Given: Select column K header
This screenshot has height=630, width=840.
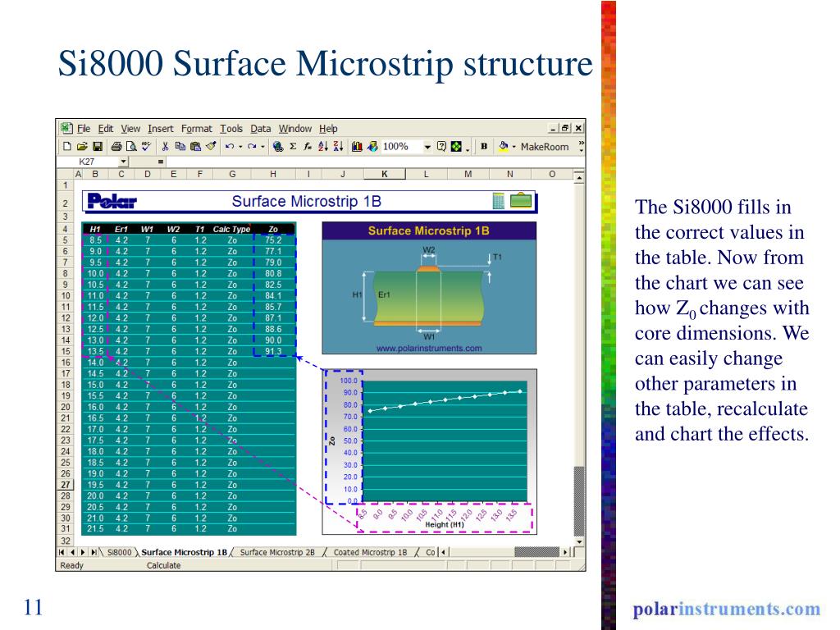Looking at the screenshot, I should click(384, 174).
